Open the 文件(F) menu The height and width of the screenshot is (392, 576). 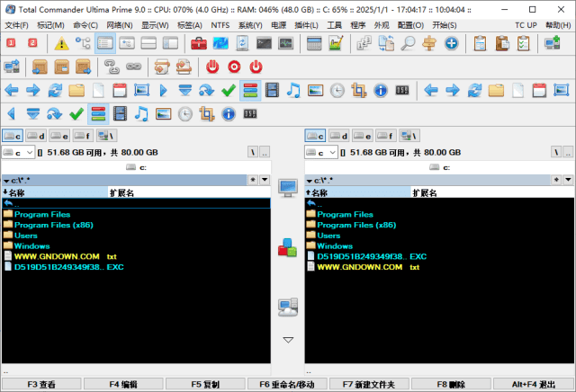(17, 24)
